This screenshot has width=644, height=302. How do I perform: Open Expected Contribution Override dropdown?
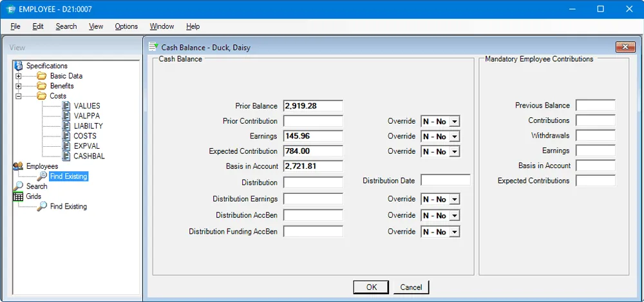[x=454, y=151]
